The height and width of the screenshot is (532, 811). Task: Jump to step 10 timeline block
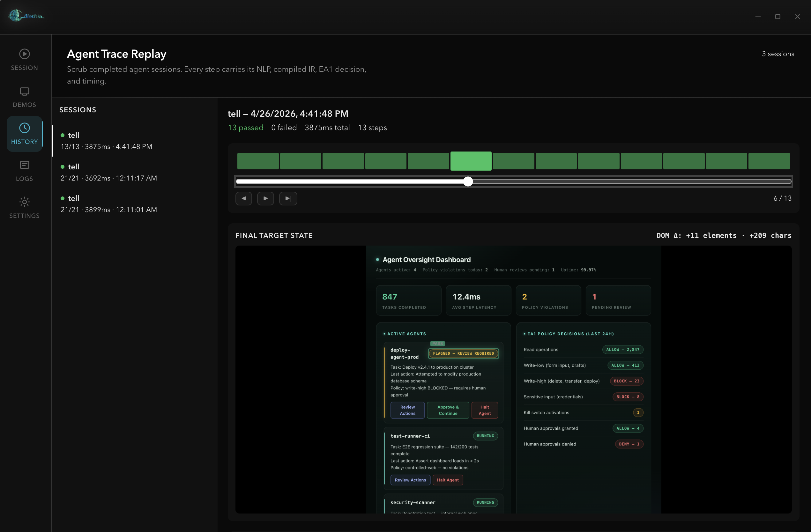coord(641,161)
